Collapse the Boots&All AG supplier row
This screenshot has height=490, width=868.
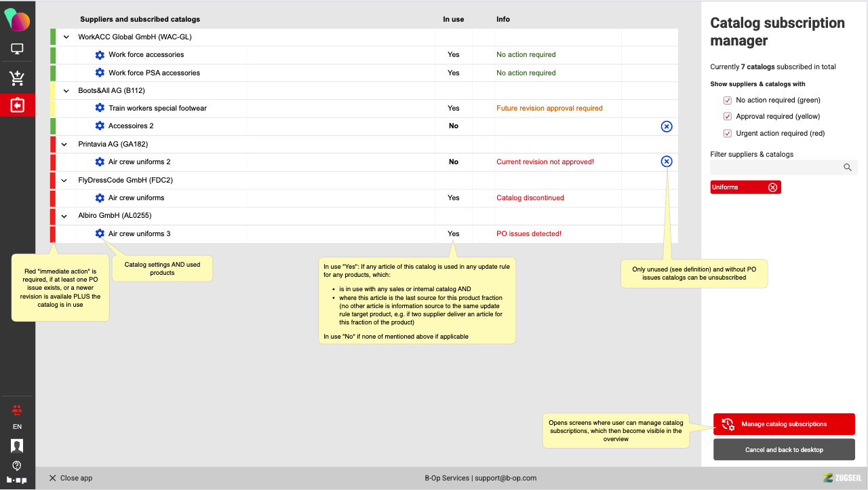[x=66, y=91]
